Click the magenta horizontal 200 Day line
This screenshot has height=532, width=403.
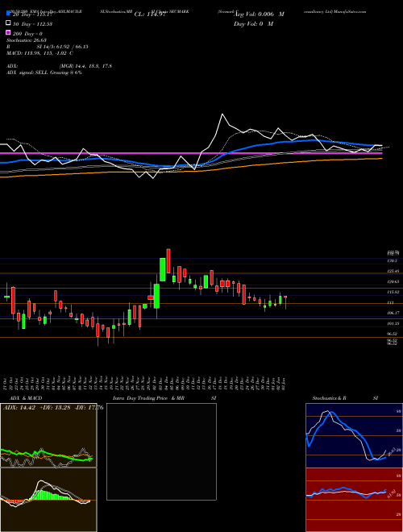pos(191,154)
